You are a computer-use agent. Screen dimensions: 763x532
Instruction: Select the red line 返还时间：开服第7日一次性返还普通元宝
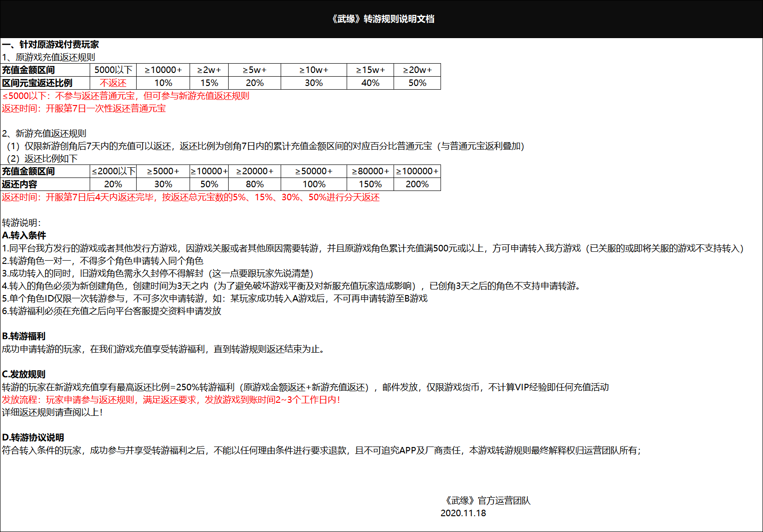tap(84, 108)
